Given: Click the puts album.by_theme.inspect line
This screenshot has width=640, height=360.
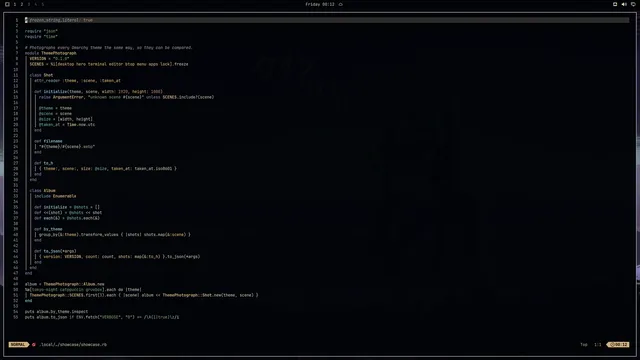Looking at the screenshot, I should click(x=56, y=311).
